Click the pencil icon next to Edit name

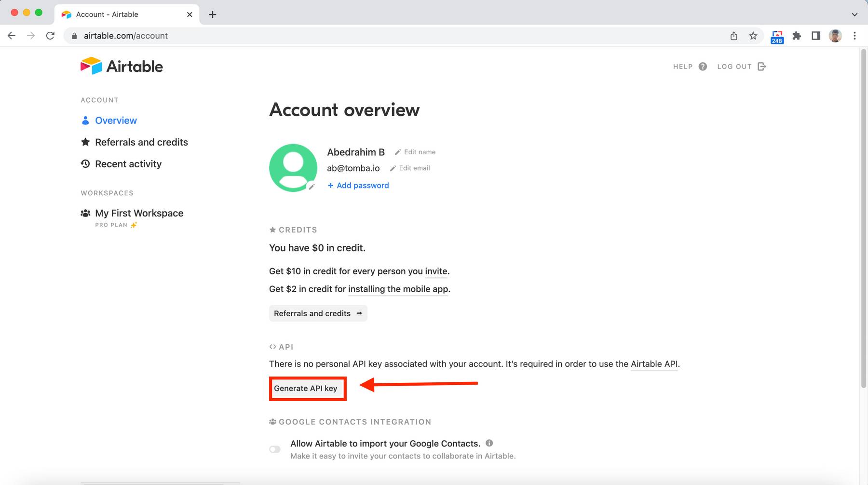[x=398, y=152]
